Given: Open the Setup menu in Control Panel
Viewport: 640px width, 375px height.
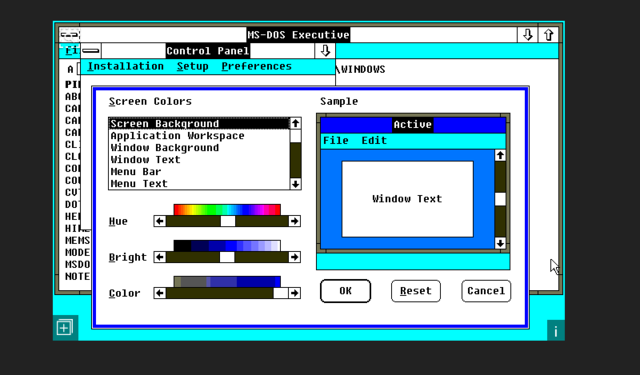Looking at the screenshot, I should tap(193, 67).
